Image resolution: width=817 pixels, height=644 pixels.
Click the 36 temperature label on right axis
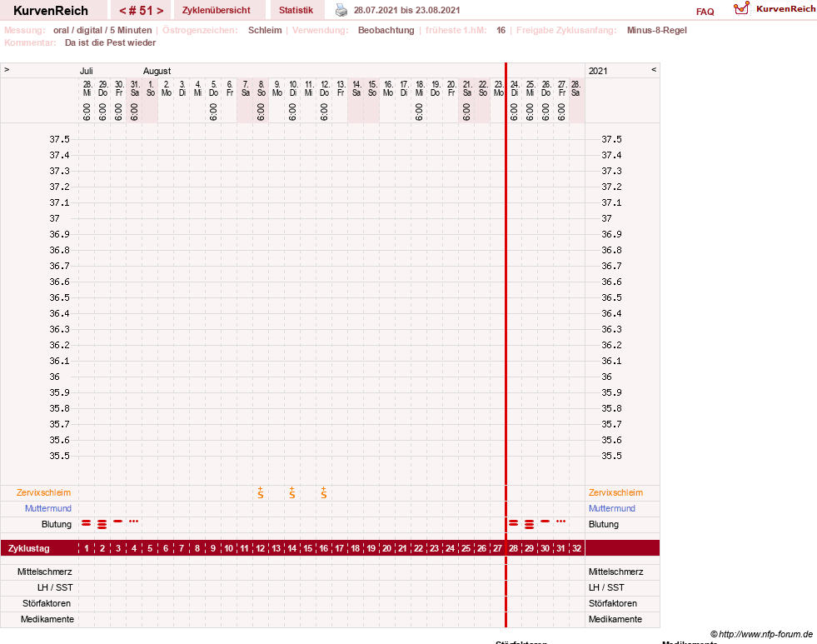click(x=606, y=377)
